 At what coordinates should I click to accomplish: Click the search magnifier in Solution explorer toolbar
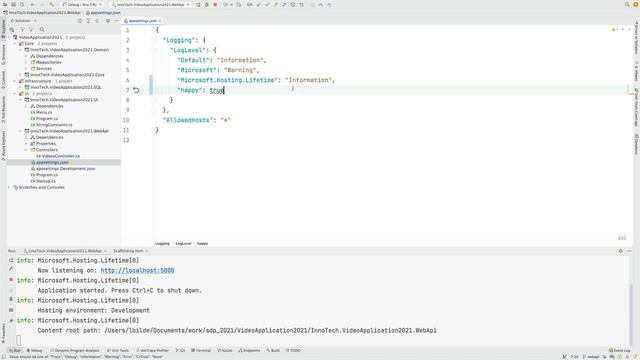tap(42, 29)
